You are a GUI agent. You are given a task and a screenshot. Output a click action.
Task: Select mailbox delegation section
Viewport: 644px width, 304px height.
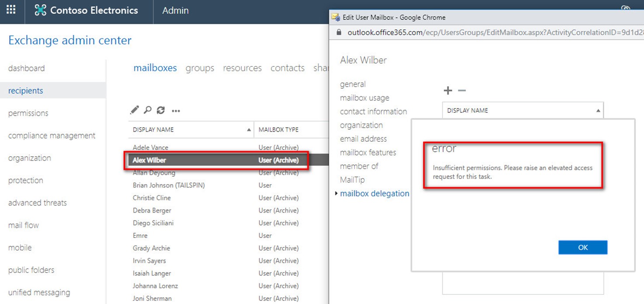click(x=375, y=193)
